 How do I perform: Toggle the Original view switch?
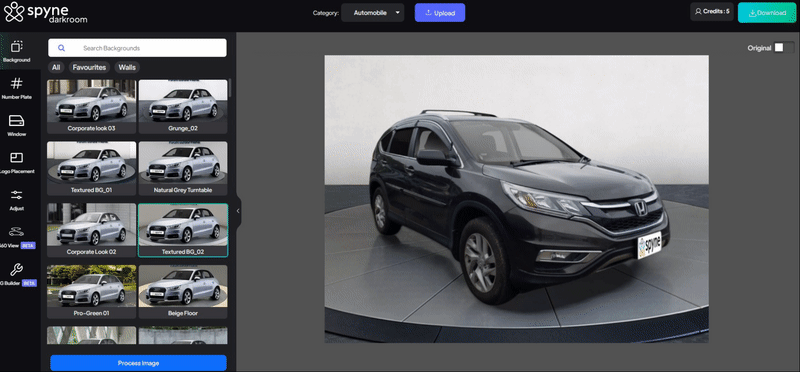784,47
